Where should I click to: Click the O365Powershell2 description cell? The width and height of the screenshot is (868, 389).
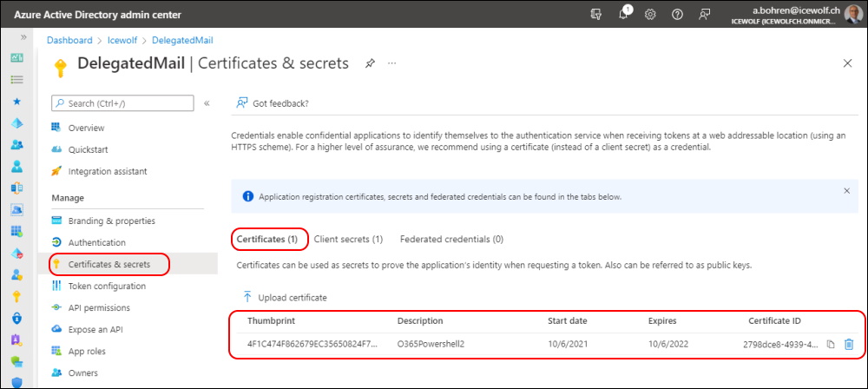(x=431, y=344)
